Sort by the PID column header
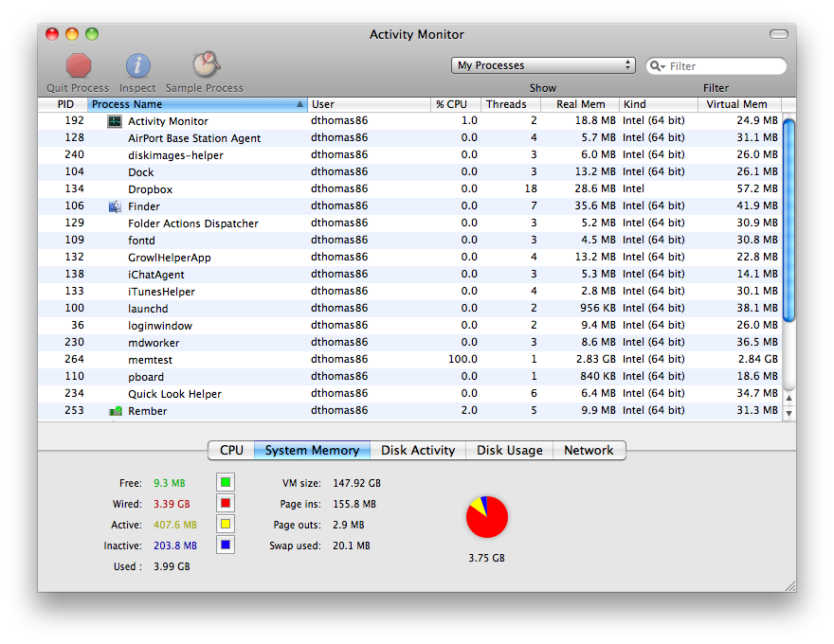The height and width of the screenshot is (644, 834). (x=63, y=104)
